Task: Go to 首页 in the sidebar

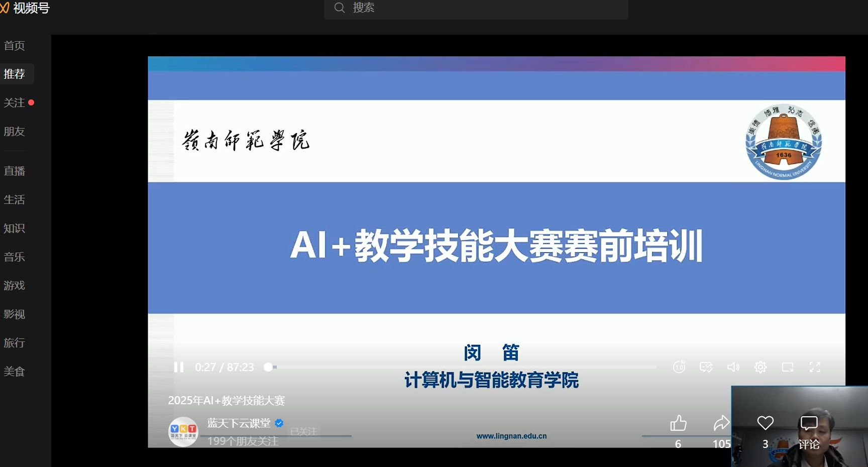Action: [x=15, y=46]
